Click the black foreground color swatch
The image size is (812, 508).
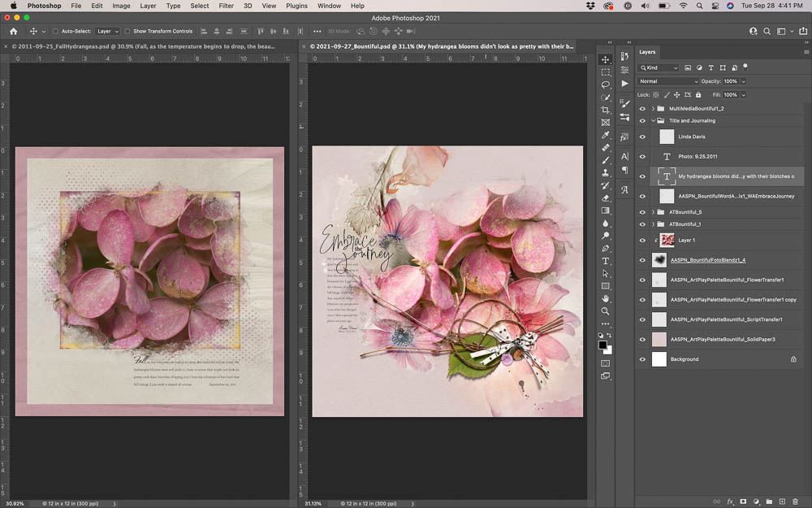point(603,345)
